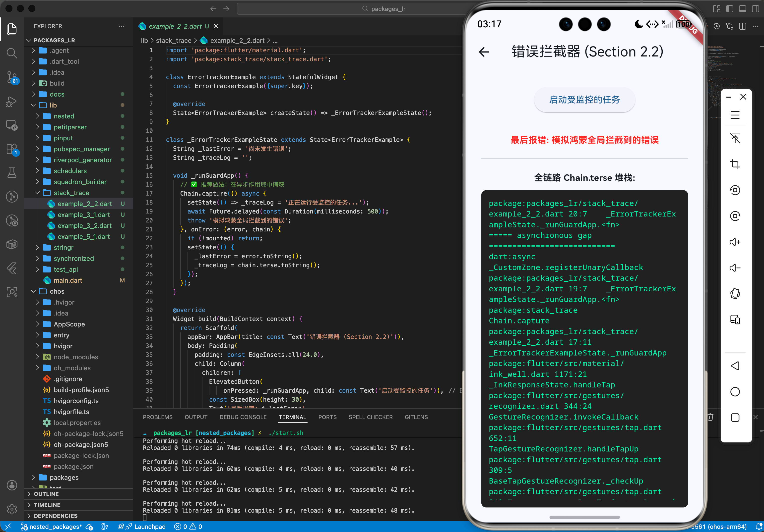Open customize layout button in title bar
The height and width of the screenshot is (532, 764).
[717, 9]
